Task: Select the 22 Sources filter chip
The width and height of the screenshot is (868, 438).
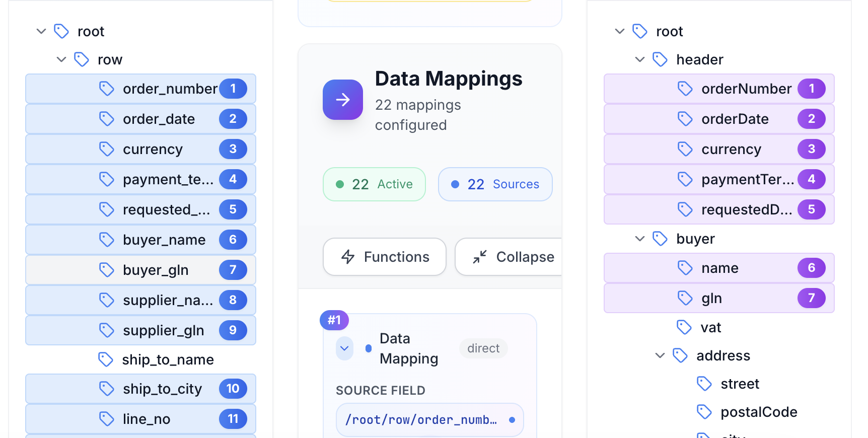Action: coord(495,184)
